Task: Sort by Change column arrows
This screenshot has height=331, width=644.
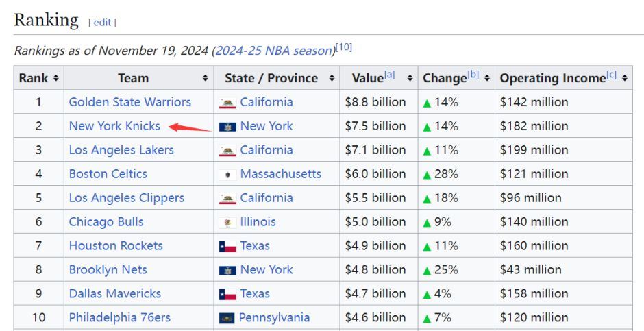Action: pos(487,78)
